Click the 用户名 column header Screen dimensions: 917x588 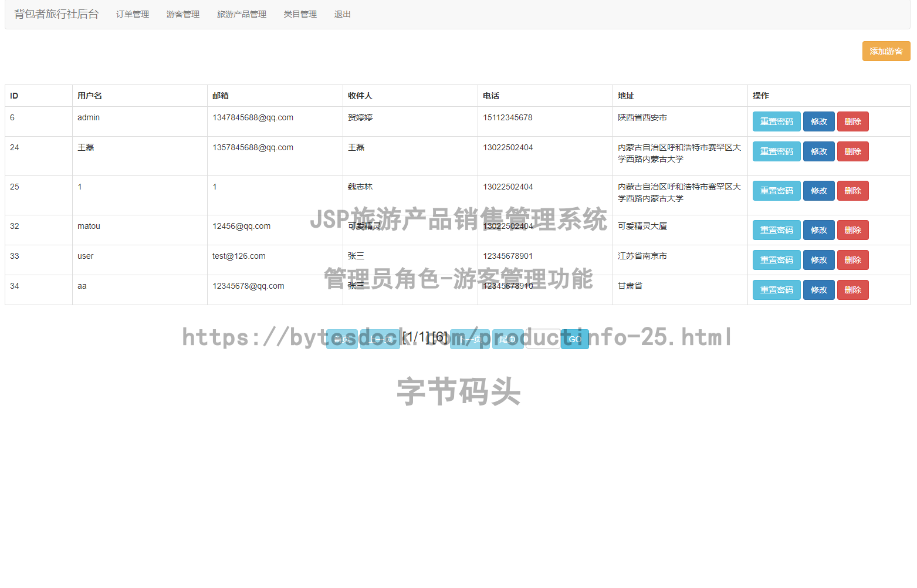90,96
